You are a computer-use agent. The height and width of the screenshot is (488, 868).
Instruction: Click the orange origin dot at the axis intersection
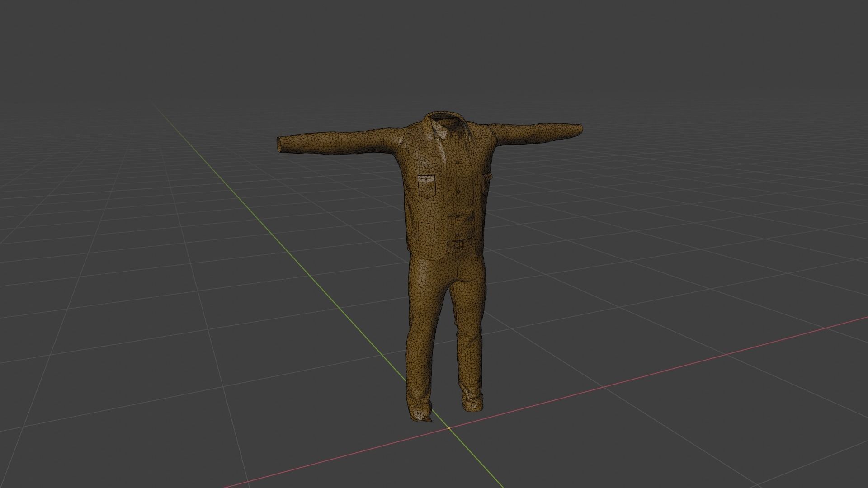(449, 428)
